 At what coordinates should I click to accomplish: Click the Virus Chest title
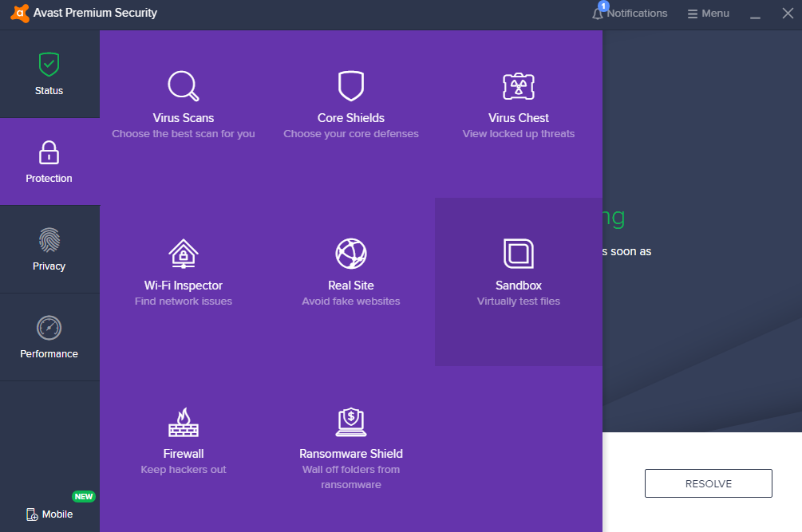point(519,118)
